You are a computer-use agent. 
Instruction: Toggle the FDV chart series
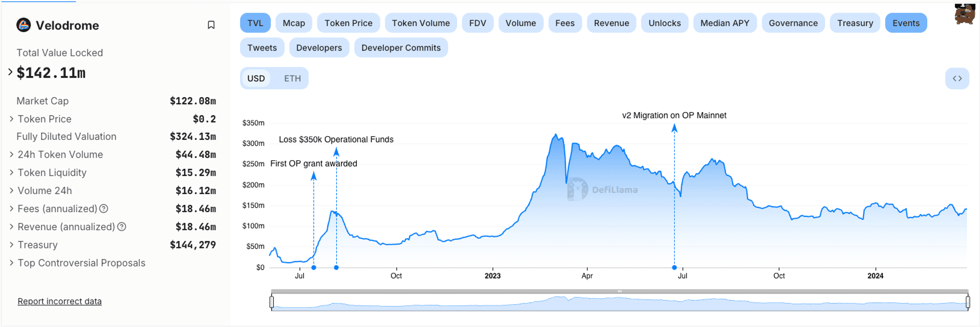click(x=478, y=23)
